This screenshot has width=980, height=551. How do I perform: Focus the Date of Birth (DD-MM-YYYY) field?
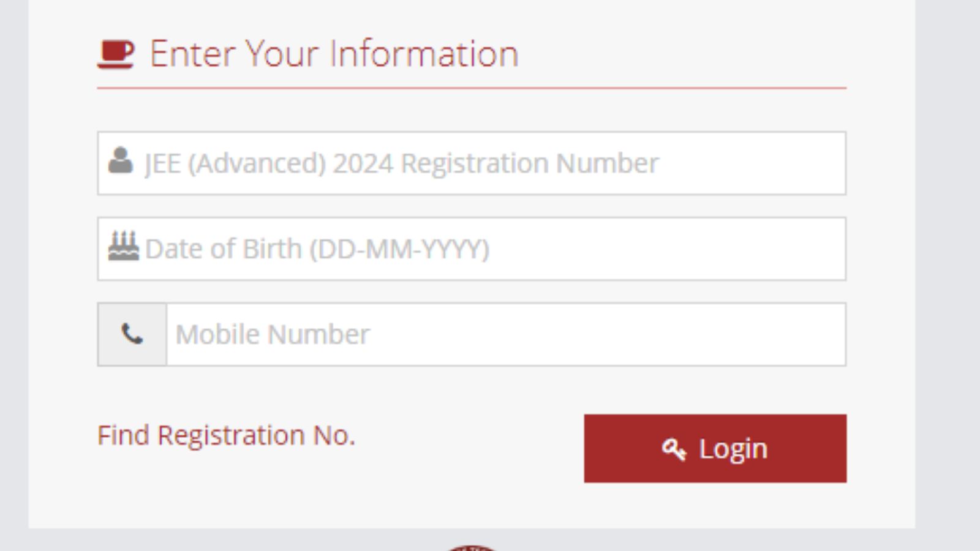coord(472,249)
